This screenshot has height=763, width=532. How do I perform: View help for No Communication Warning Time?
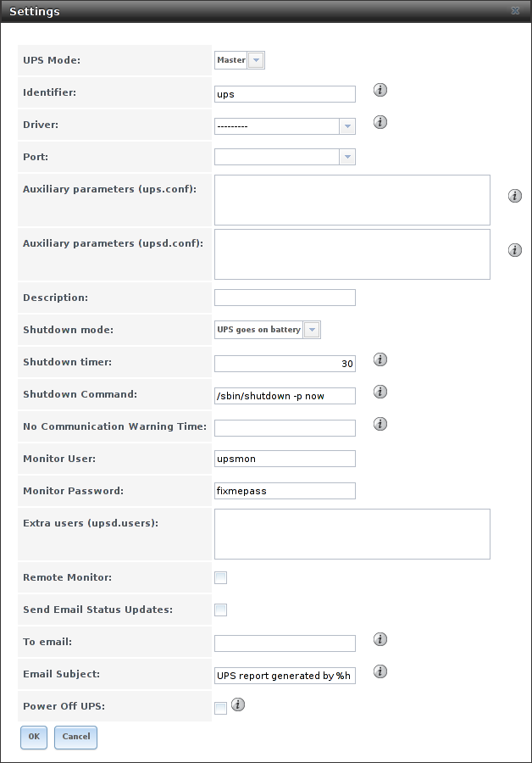point(380,424)
